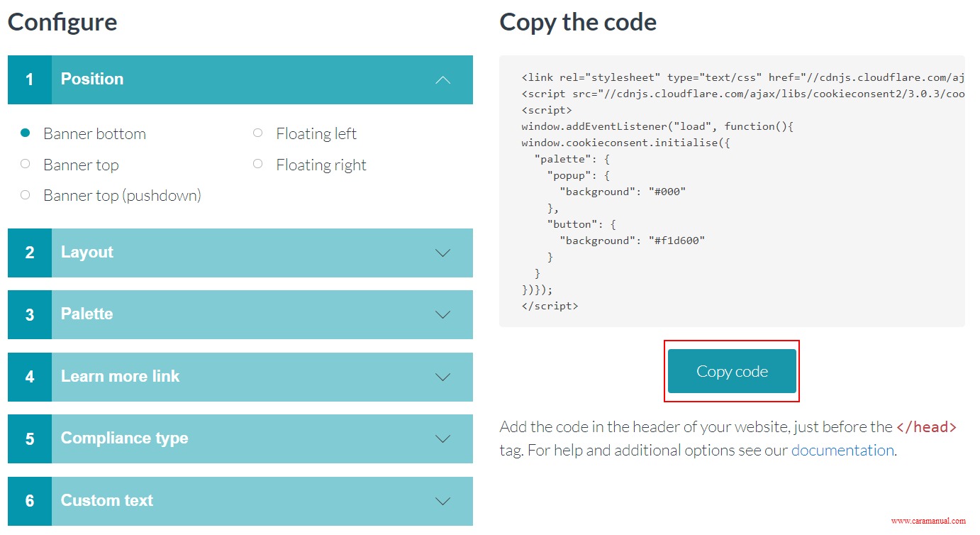
Task: Expand the Learn more link chevron
Action: (442, 377)
